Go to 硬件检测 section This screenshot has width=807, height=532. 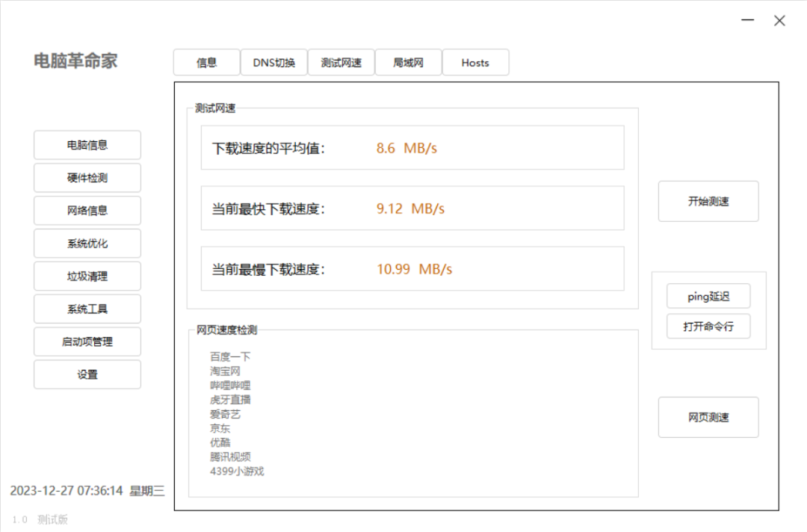click(x=87, y=178)
